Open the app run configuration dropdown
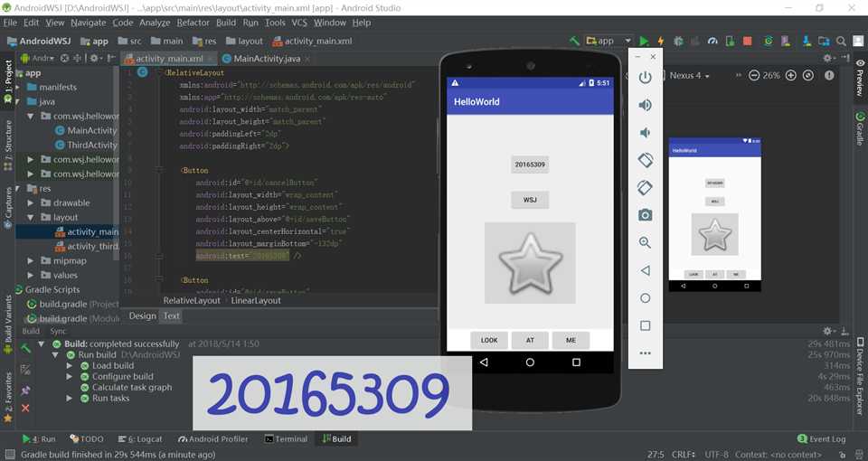 pyautogui.click(x=609, y=41)
